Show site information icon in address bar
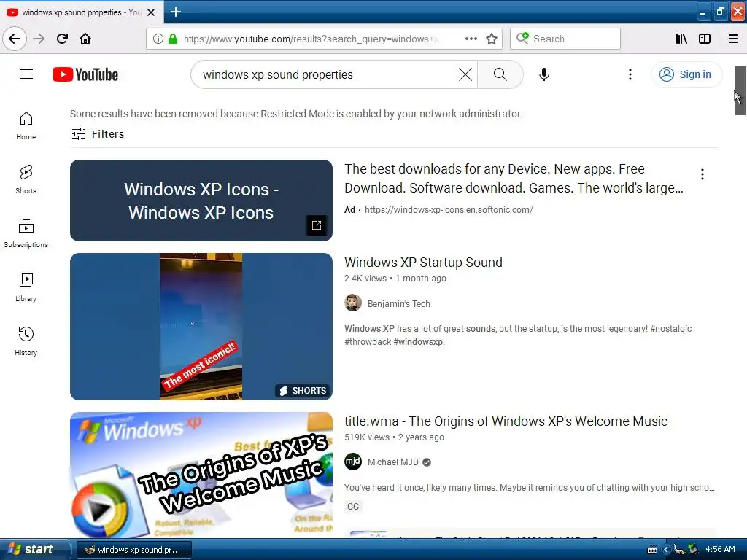 coord(158,39)
